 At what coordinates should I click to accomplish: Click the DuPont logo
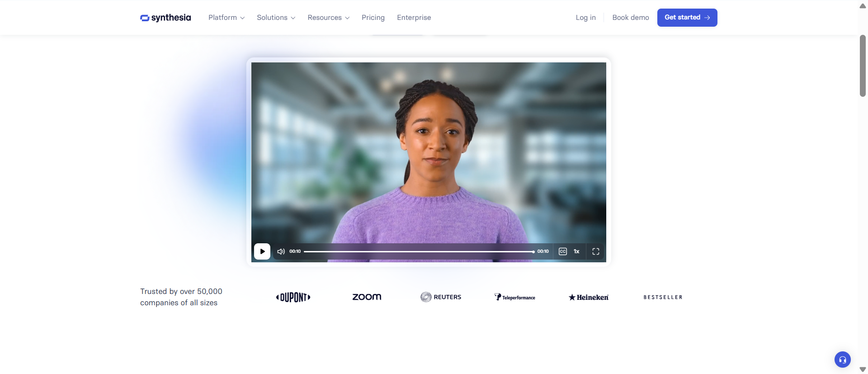pyautogui.click(x=293, y=297)
